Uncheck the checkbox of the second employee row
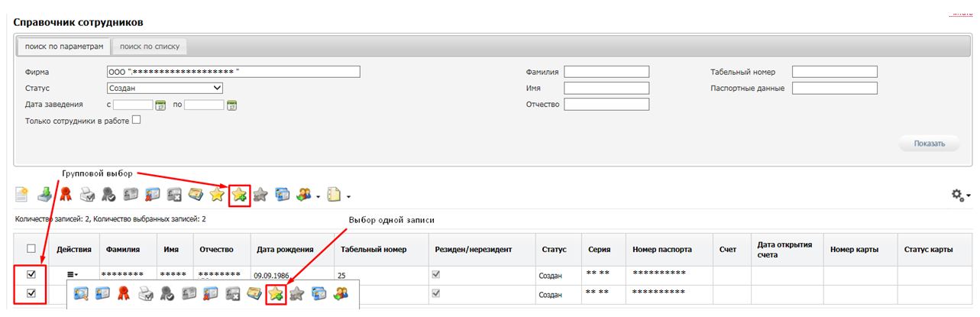Viewport: 980px width, 317px height. [x=31, y=293]
